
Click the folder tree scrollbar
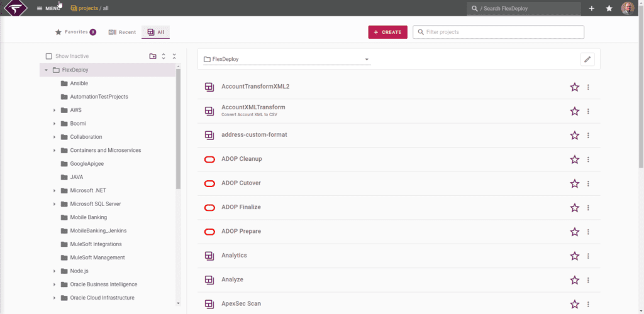[178, 129]
